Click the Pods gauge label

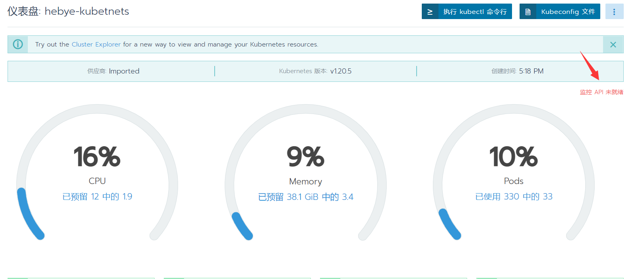(514, 181)
